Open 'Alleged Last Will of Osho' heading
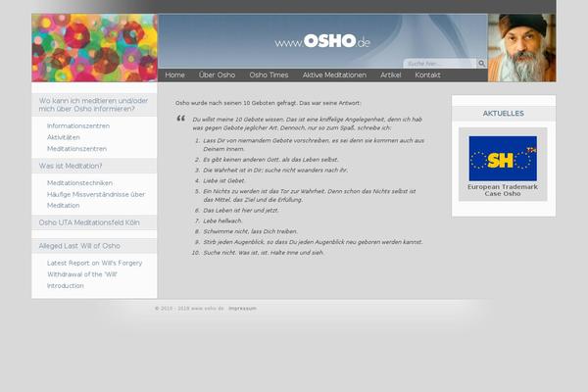This screenshot has height=392, width=588. coord(79,246)
